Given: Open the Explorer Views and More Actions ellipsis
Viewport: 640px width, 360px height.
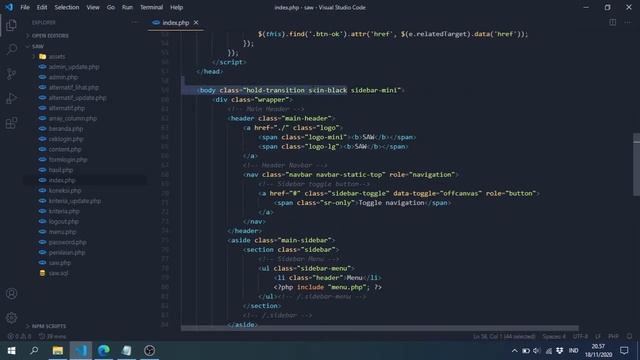Looking at the screenshot, I should (x=135, y=22).
